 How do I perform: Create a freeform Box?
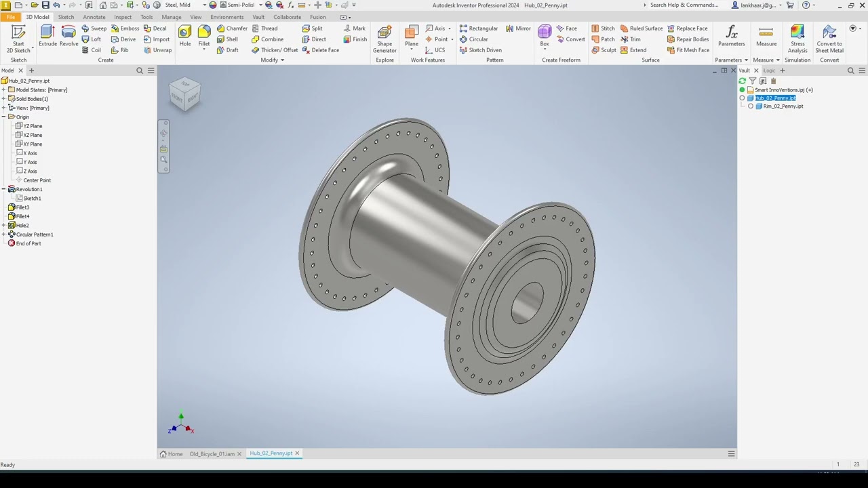click(545, 37)
